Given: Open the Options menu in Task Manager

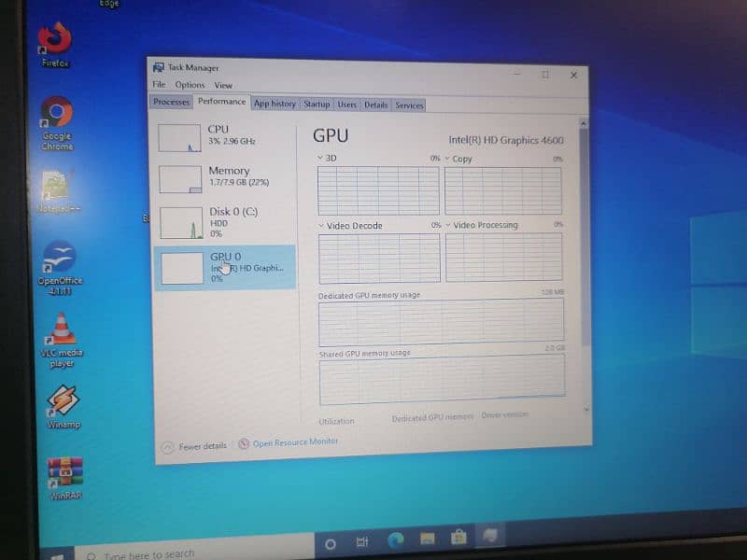Looking at the screenshot, I should pyautogui.click(x=190, y=85).
